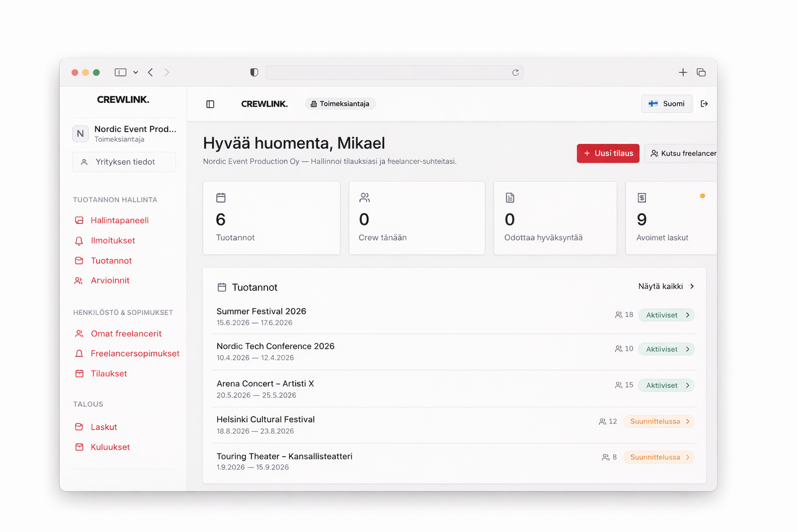Open Omat freelancerit in sidebar
The image size is (798, 532).
(x=126, y=334)
